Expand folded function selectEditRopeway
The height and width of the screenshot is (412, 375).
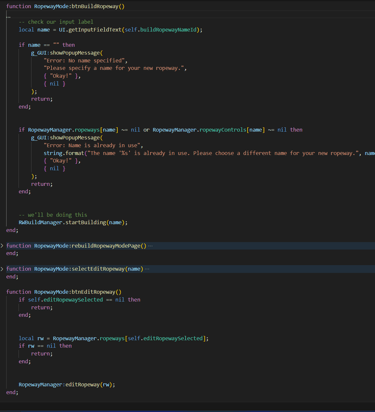pyautogui.click(x=2, y=269)
